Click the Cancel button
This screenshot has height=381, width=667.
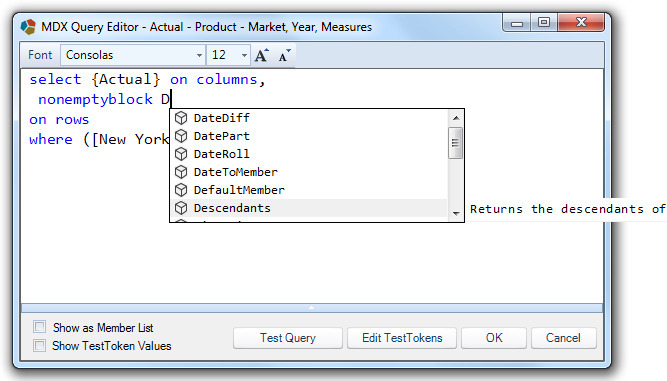(563, 338)
